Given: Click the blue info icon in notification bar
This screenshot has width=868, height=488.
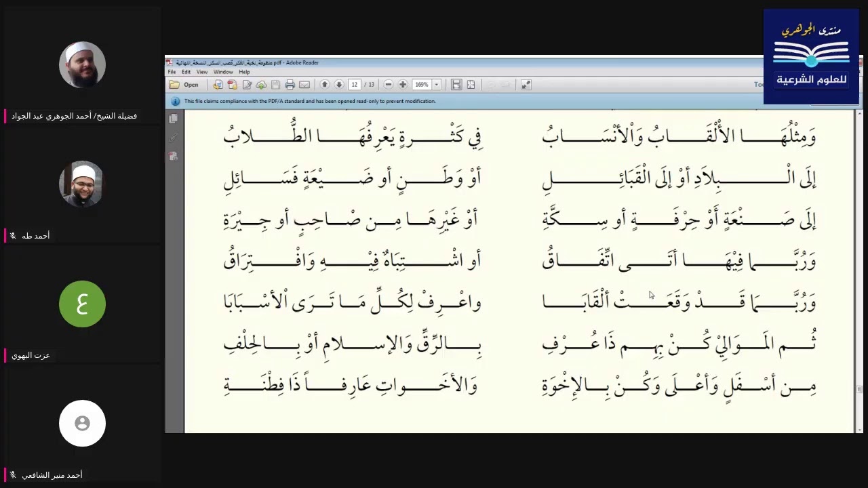Looking at the screenshot, I should coord(176,101).
